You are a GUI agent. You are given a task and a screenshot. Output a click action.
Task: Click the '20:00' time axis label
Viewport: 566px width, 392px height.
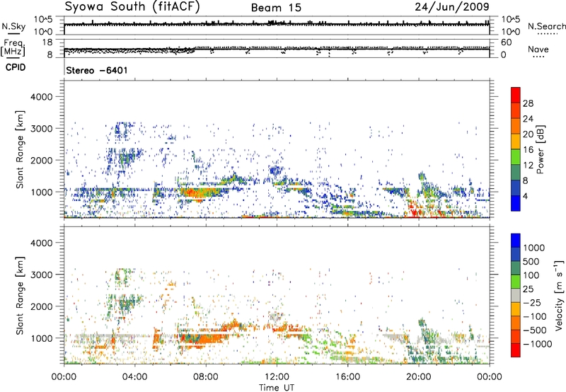[418, 377]
